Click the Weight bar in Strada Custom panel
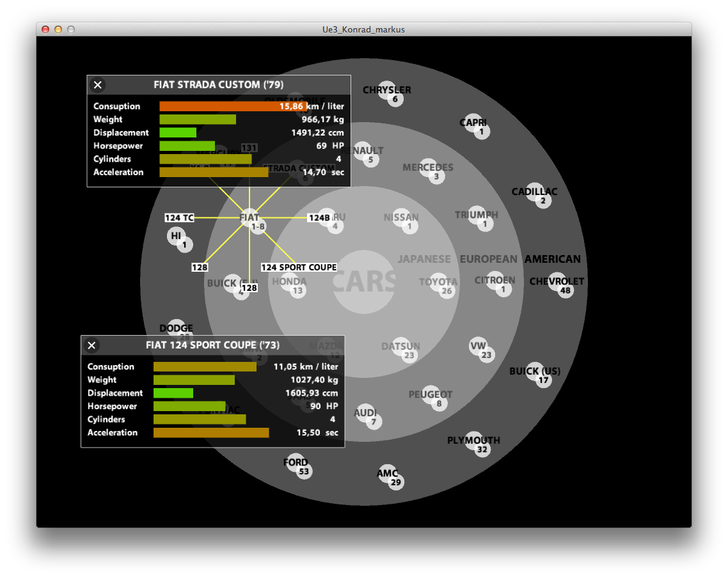This screenshot has width=728, height=578. coord(198,119)
